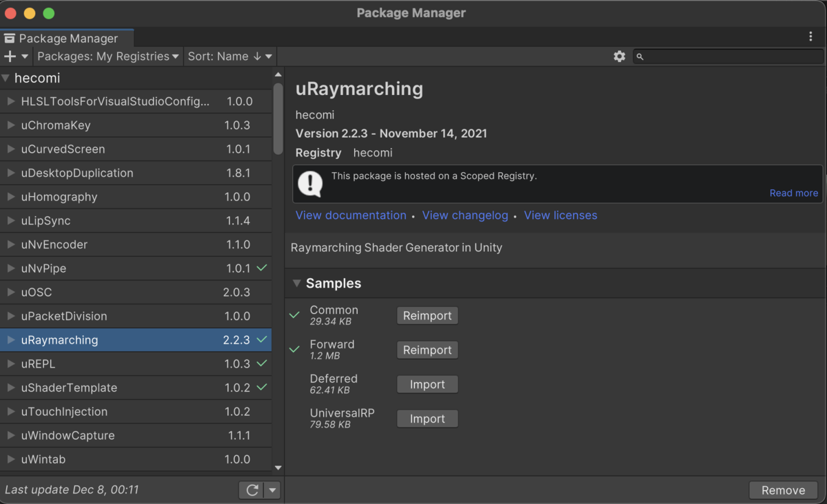Image resolution: width=827 pixels, height=504 pixels.
Task: Open View changelog link
Action: tap(465, 216)
